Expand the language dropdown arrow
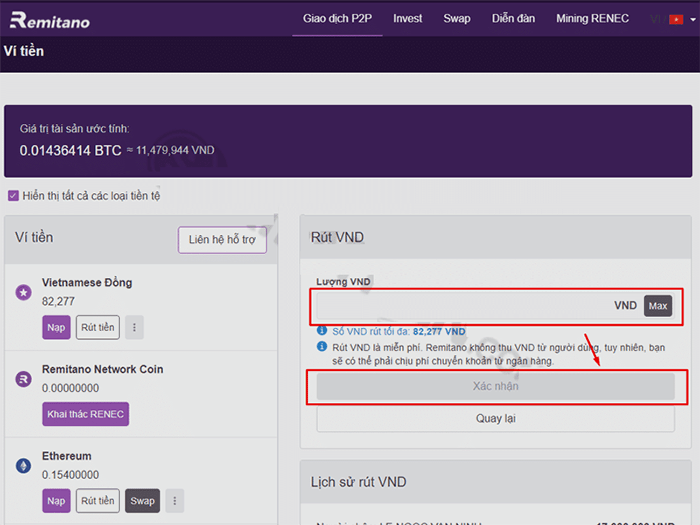The image size is (700, 525). (x=693, y=20)
